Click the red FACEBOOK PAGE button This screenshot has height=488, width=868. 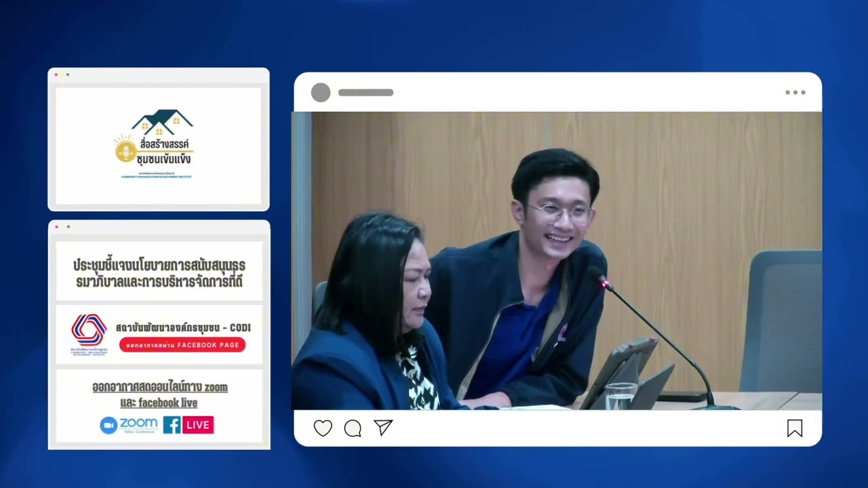[x=182, y=344]
